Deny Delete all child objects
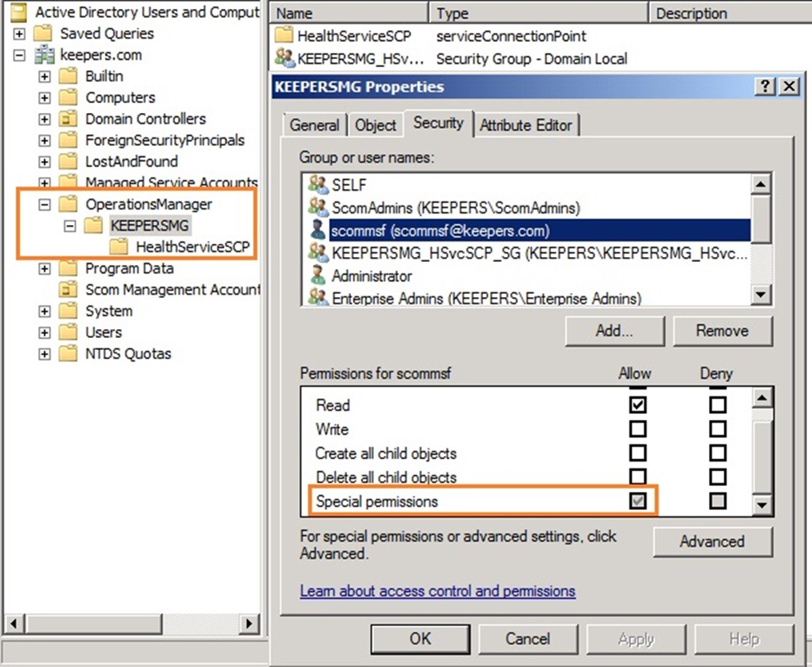The image size is (812, 667). (717, 476)
